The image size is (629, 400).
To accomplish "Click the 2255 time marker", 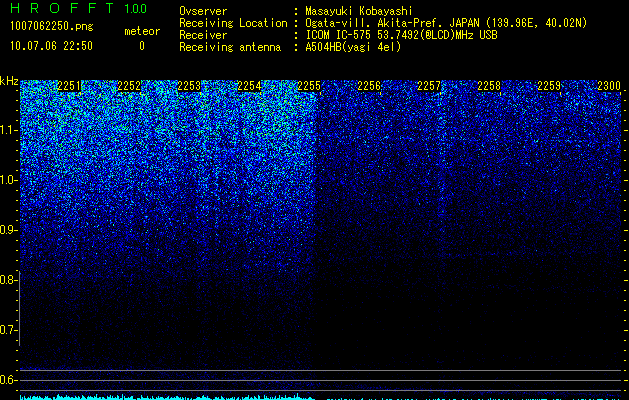I will [309, 86].
